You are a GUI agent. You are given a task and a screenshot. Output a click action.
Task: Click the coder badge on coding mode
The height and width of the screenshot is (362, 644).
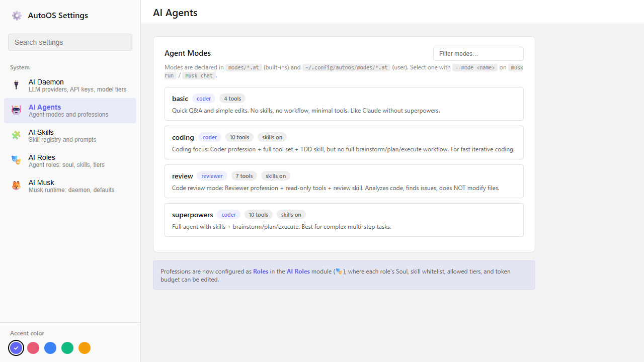point(210,137)
